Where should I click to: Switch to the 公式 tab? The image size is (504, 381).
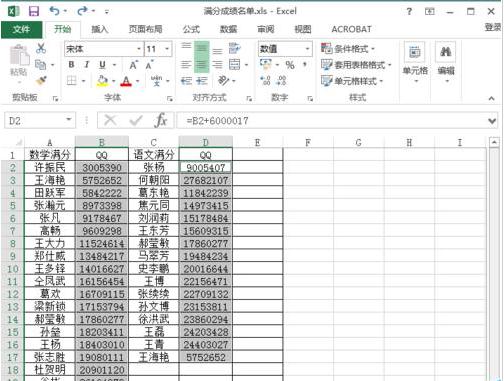coord(191,29)
